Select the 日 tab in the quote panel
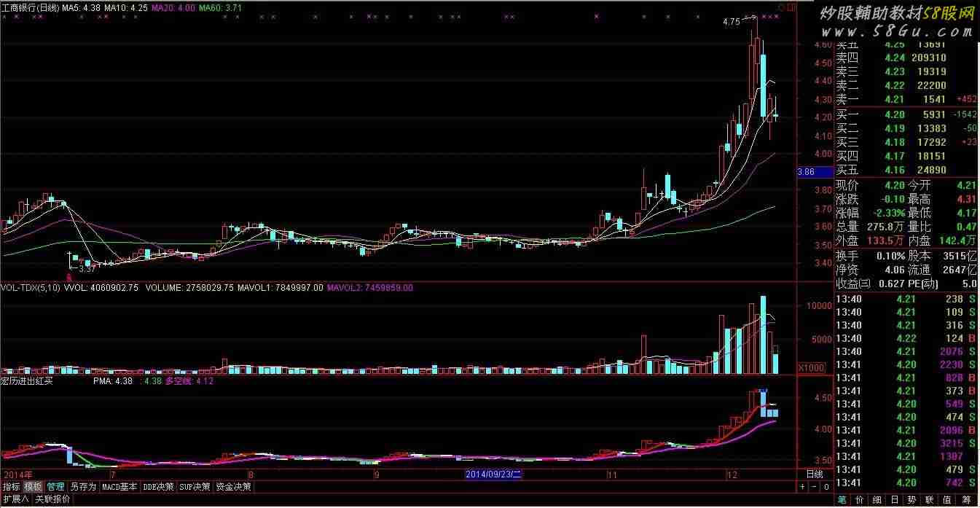The width and height of the screenshot is (980, 508). coord(895,500)
